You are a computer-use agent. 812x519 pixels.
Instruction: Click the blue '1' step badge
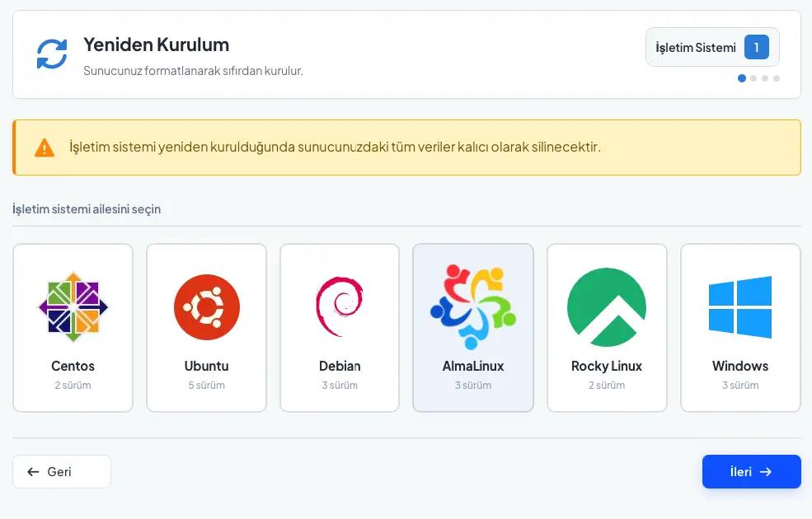coord(756,46)
